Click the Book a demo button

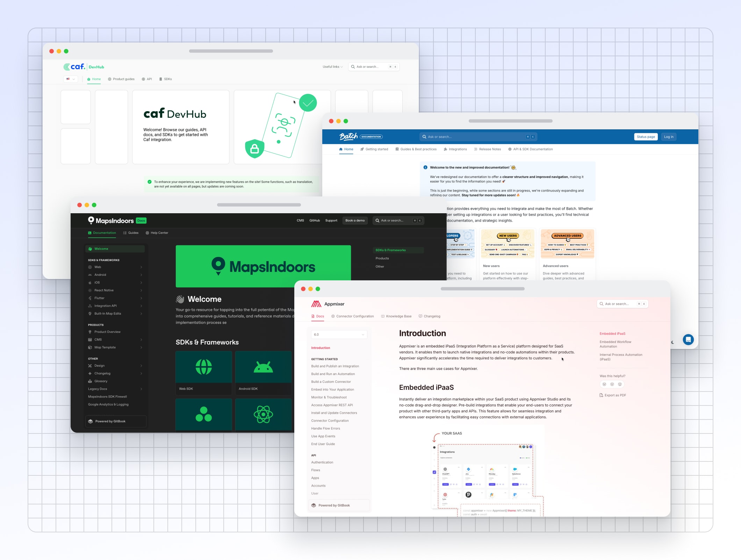tap(355, 221)
